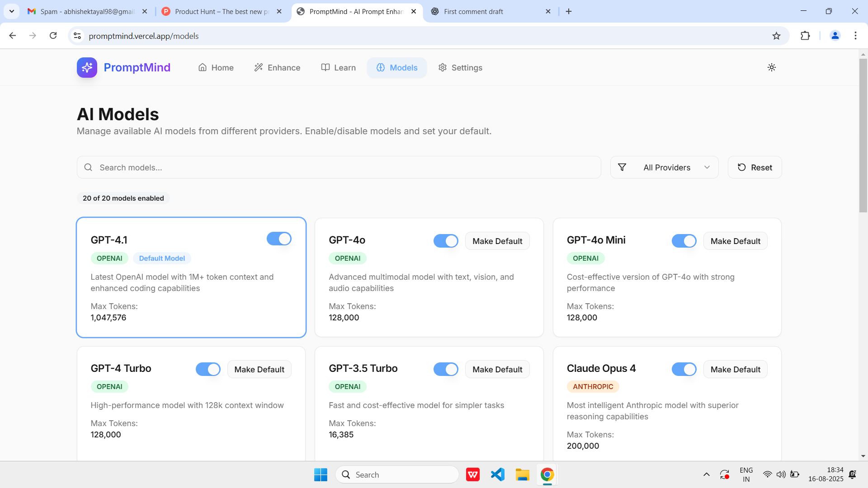Open the notifications bell in tray
The image size is (868, 488).
tap(853, 474)
